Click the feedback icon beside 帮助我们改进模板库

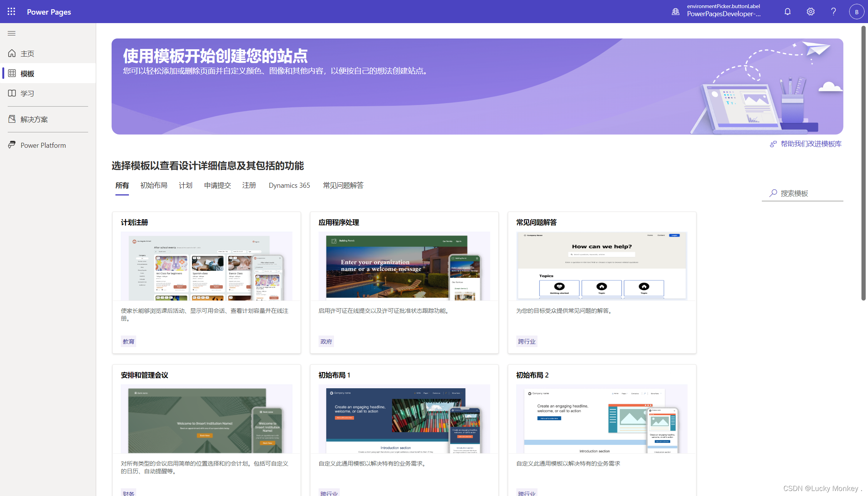click(773, 144)
